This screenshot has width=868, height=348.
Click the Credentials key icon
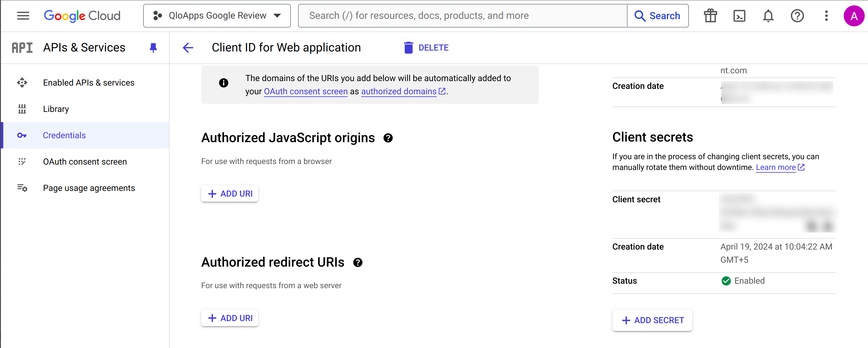23,135
